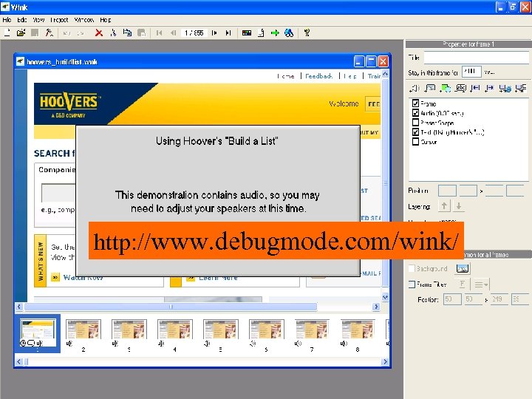Image resolution: width=532 pixels, height=399 pixels.
Task: Click the filmstrip scroll right arrow
Action: pyautogui.click(x=385, y=361)
